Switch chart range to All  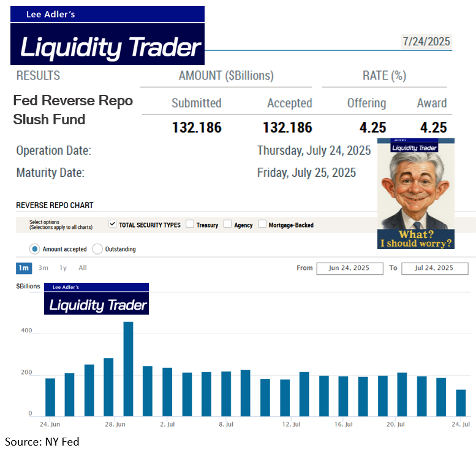tap(83, 268)
